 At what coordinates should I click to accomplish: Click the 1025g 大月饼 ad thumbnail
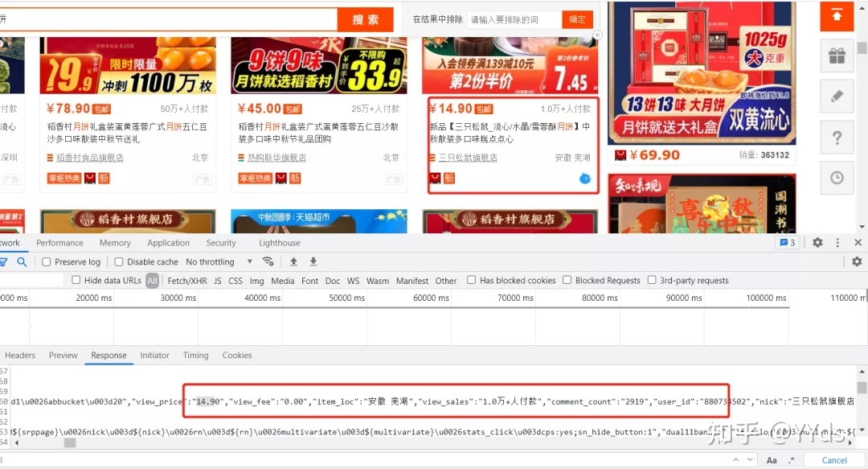[702, 73]
